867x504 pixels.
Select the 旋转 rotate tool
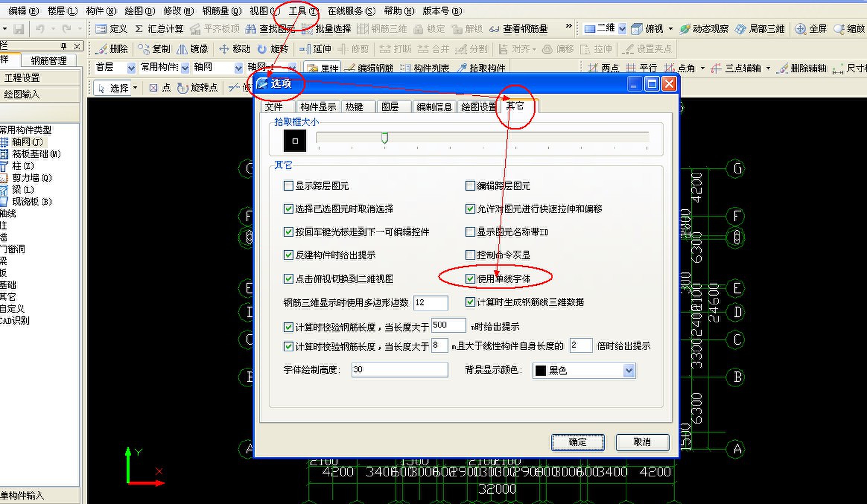pyautogui.click(x=273, y=49)
